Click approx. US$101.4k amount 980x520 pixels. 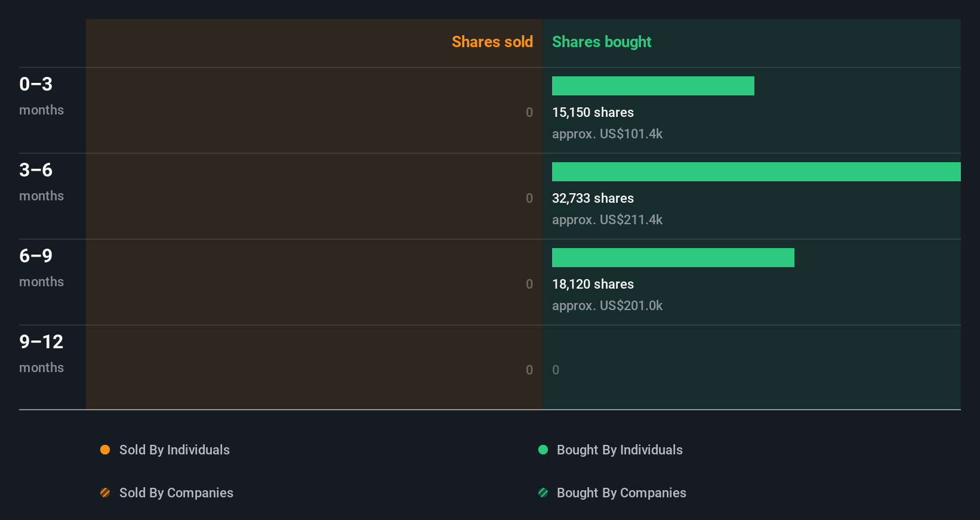click(607, 134)
